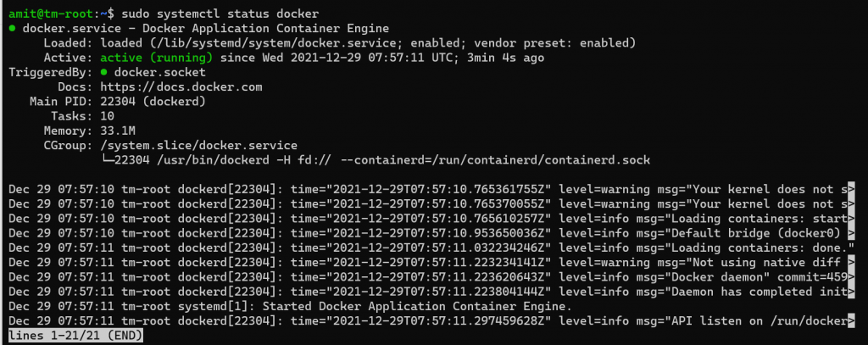Screen dimensions: 868x345
Task: Click the Memory value 33.1M
Action: [118, 131]
